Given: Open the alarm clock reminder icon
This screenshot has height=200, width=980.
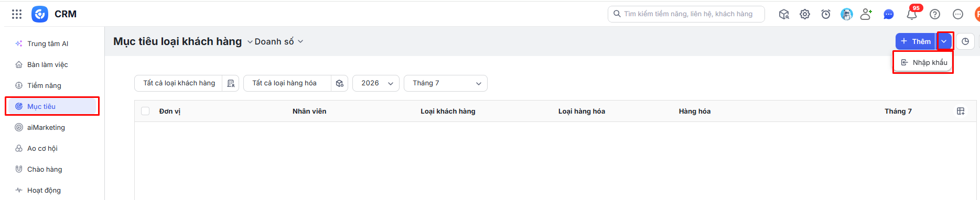Looking at the screenshot, I should click(826, 14).
